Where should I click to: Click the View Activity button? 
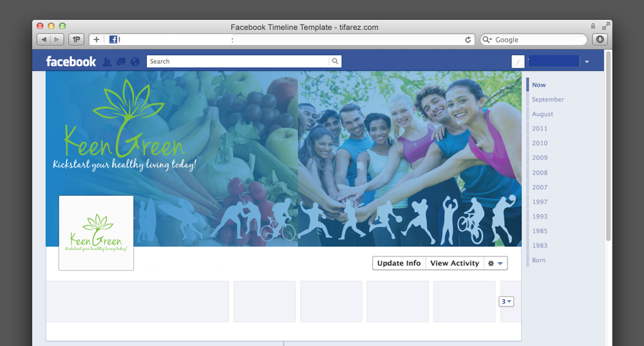455,264
